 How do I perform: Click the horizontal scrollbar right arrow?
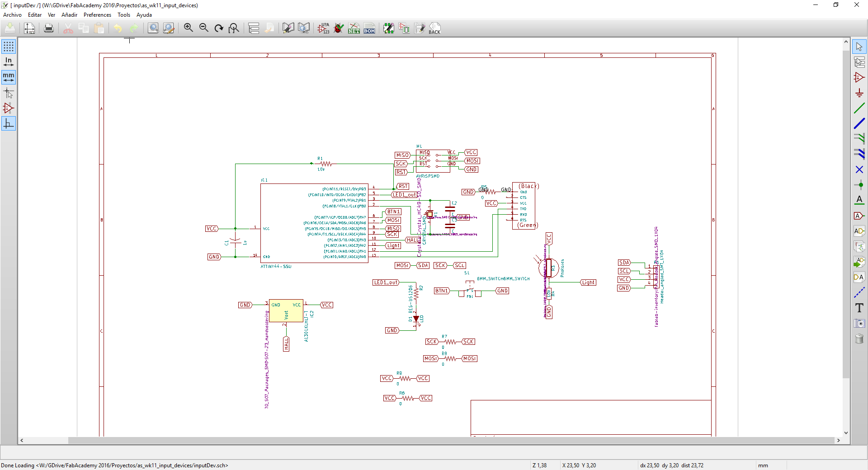click(x=838, y=440)
